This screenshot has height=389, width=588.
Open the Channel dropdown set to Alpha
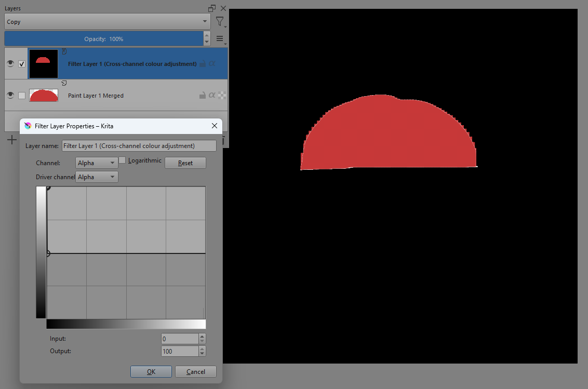(97, 163)
